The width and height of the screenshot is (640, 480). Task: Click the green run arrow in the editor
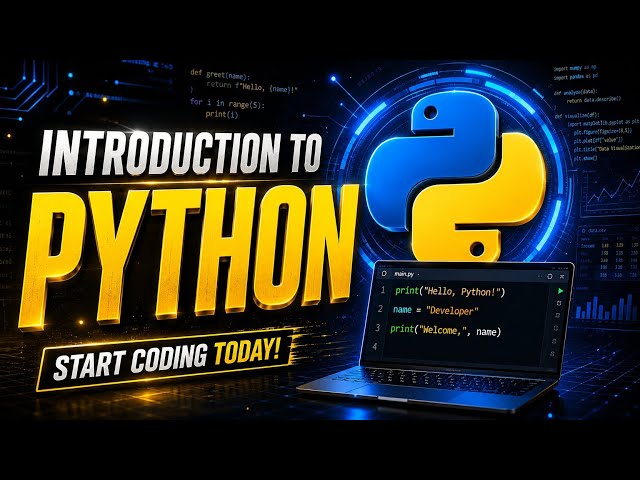coord(560,291)
